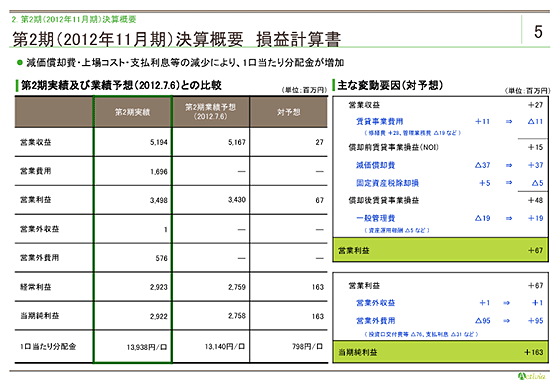Click the 営業外費用 blue item in the right panel
This screenshot has width=560, height=390.
point(375,321)
